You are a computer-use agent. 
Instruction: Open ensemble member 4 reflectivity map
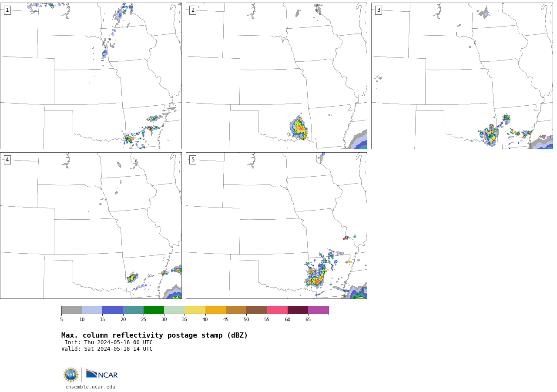coord(91,225)
